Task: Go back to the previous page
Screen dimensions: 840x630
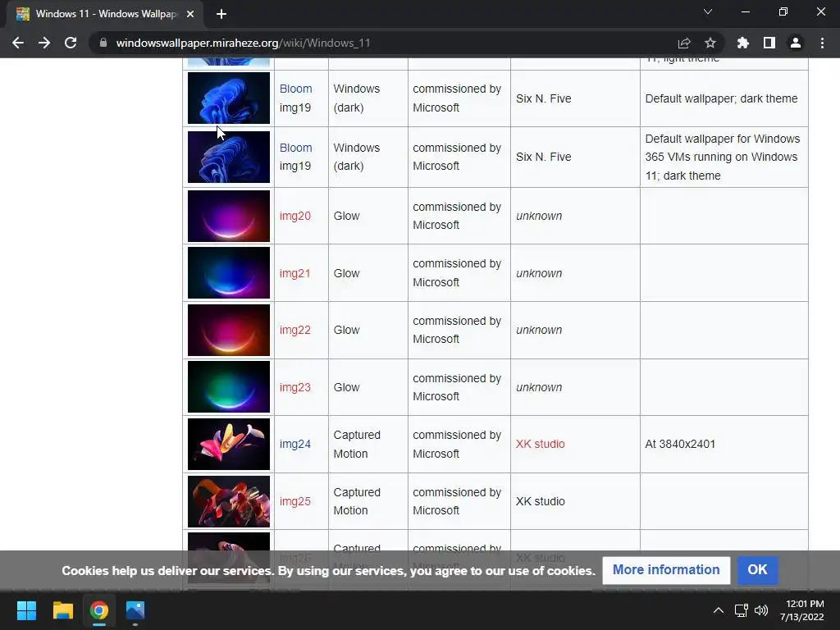Action: (18, 43)
